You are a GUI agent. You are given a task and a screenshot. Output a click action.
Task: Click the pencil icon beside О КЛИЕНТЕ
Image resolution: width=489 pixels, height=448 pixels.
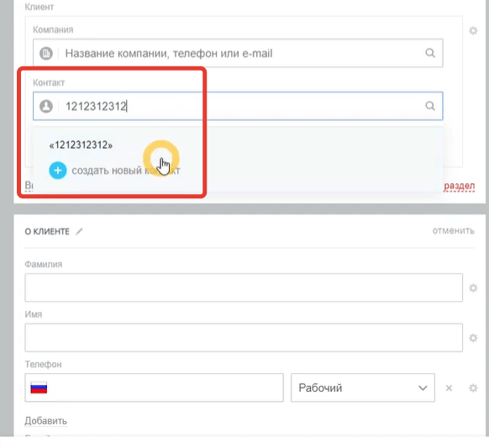(79, 231)
